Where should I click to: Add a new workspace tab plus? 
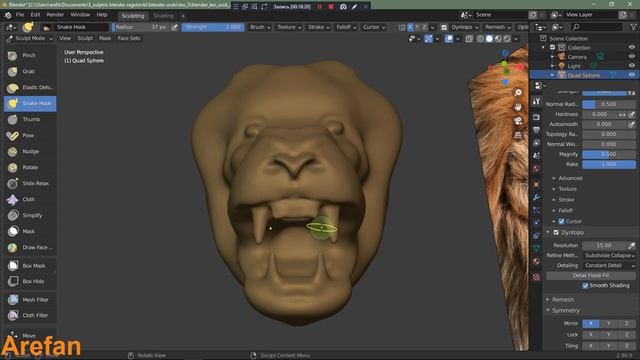click(x=183, y=16)
